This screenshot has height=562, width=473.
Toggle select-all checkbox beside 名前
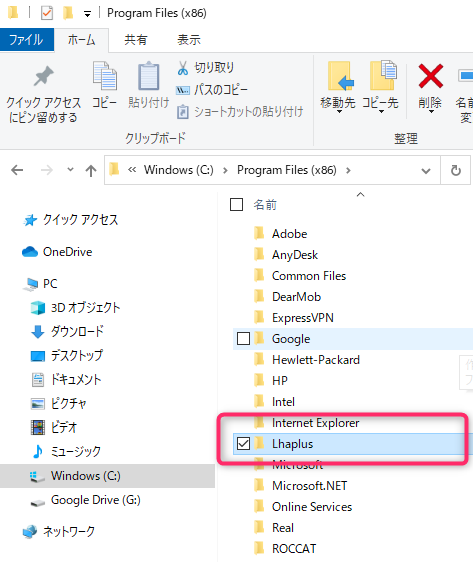pyautogui.click(x=236, y=205)
